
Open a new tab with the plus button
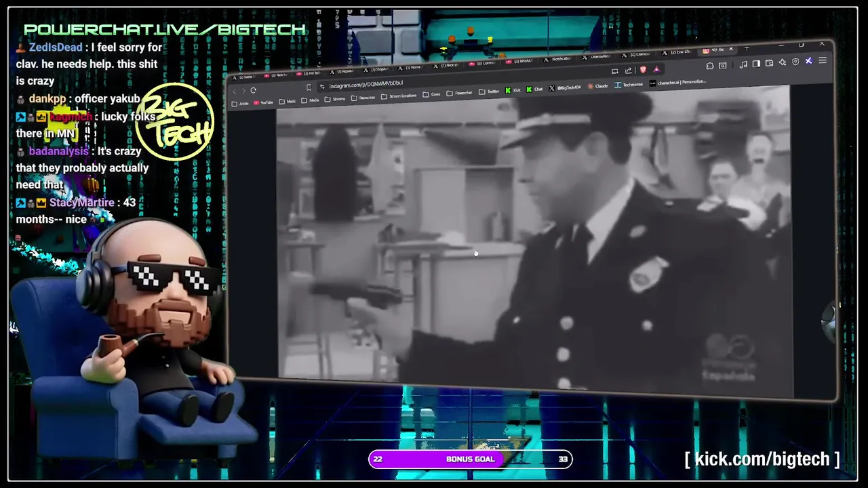tap(747, 47)
